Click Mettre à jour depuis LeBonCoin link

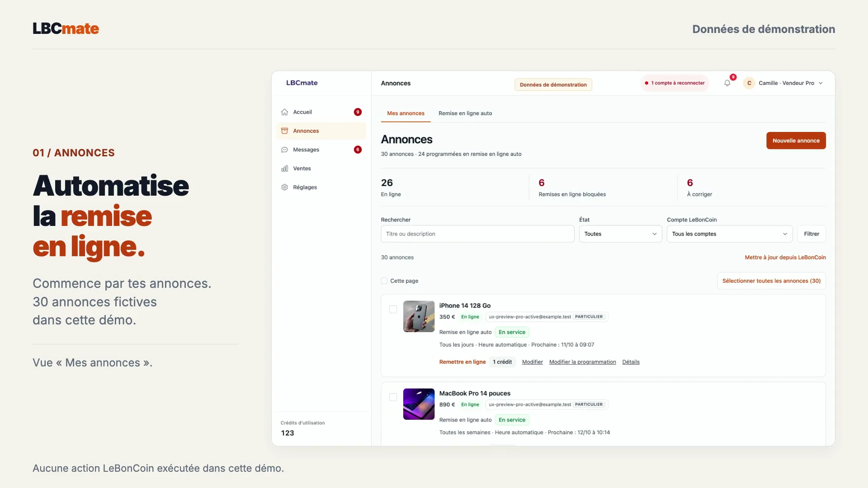(785, 258)
